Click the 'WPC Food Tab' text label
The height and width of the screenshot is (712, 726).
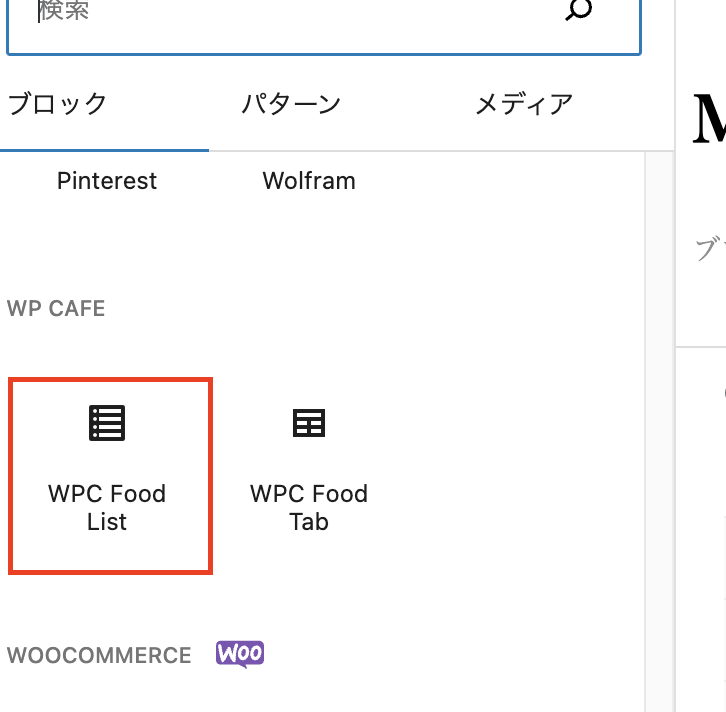[308, 507]
